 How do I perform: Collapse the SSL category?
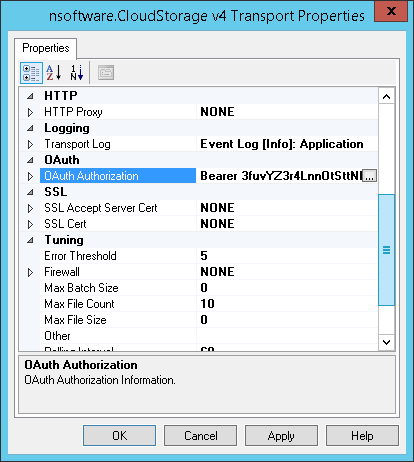click(30, 192)
